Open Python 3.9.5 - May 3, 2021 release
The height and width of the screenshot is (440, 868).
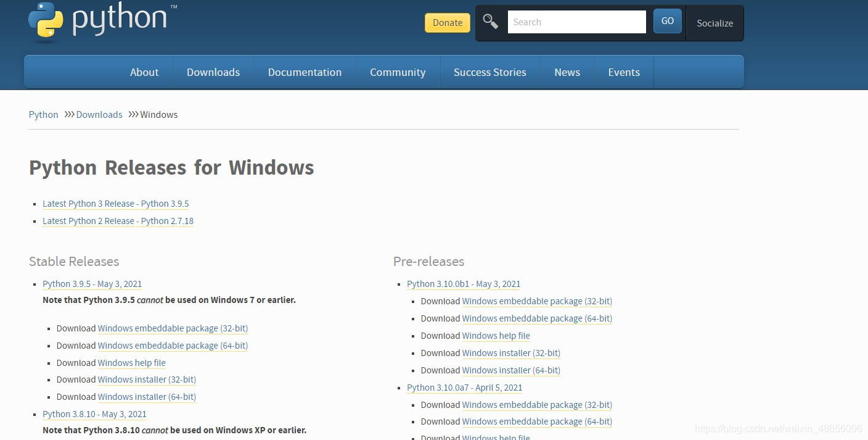click(x=92, y=284)
